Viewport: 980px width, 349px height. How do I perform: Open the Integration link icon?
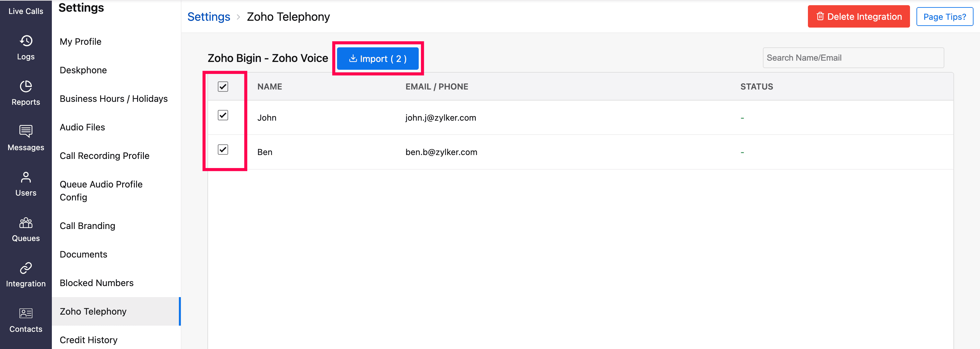[x=26, y=268]
